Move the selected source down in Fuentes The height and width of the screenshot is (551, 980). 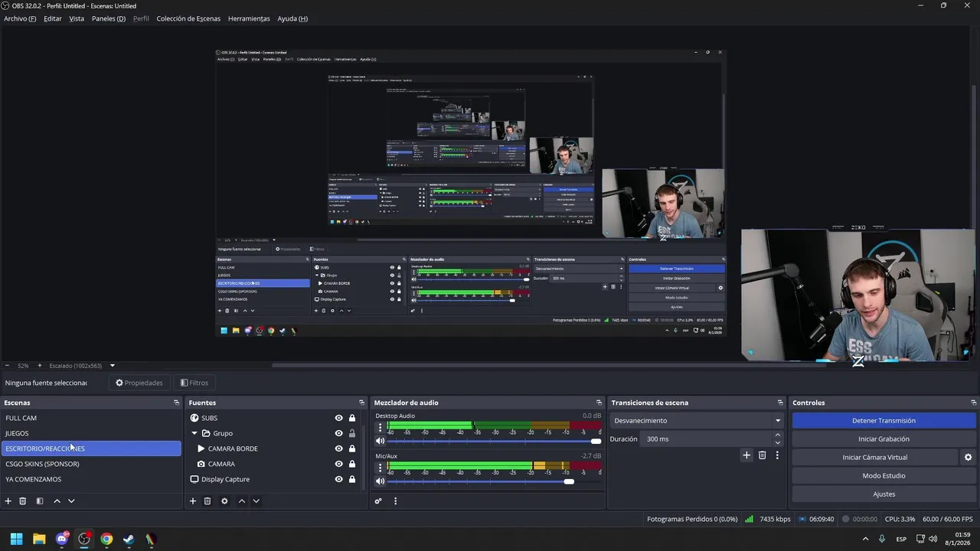pyautogui.click(x=256, y=501)
